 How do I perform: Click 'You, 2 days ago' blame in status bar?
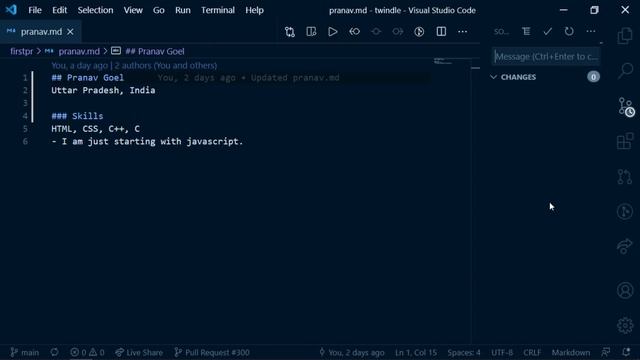tap(351, 352)
